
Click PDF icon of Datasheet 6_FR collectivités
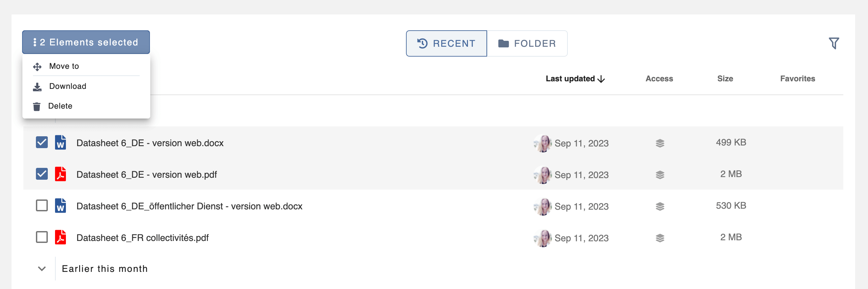(60, 238)
